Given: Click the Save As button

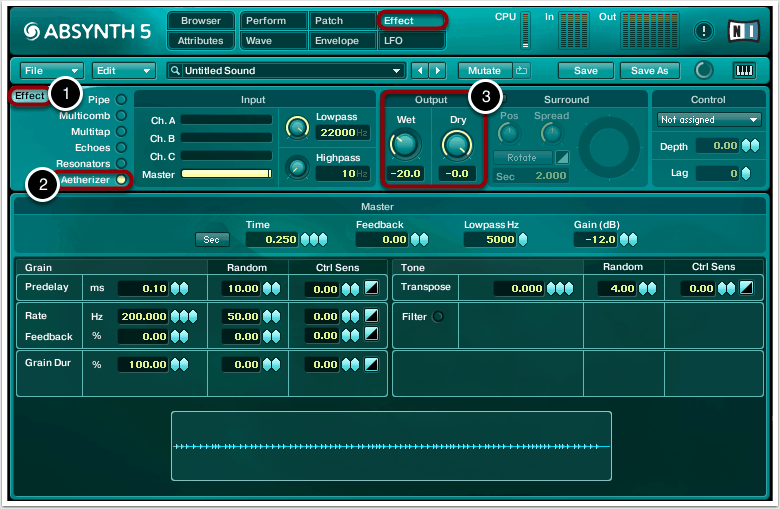Looking at the screenshot, I should 650,71.
